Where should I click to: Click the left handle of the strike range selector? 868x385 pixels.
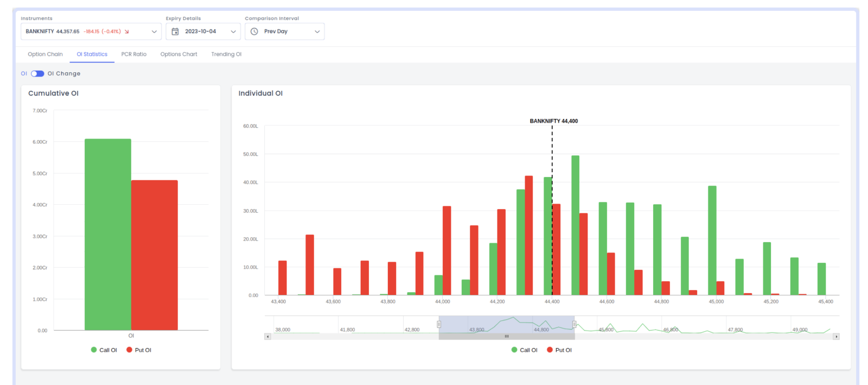click(x=439, y=324)
